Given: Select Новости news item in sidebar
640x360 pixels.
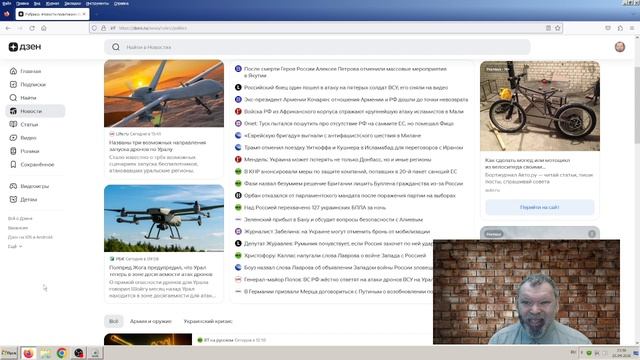Looking at the screenshot, I should (x=36, y=111).
